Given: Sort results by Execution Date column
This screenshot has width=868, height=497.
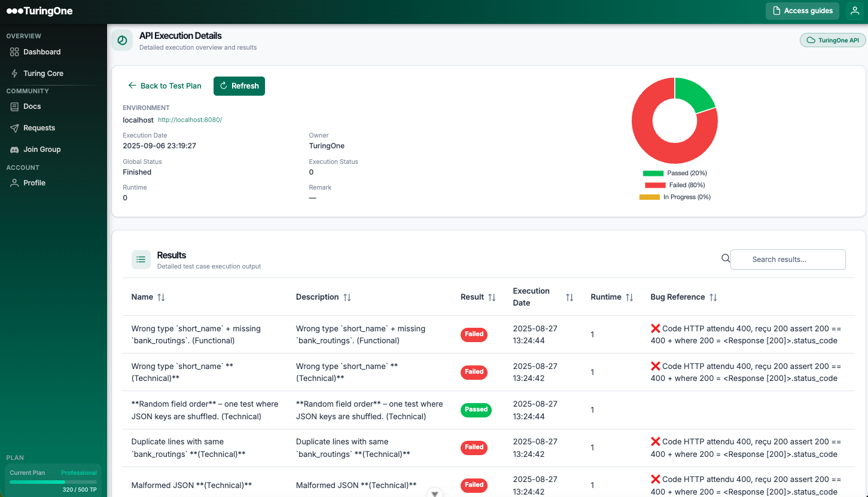Looking at the screenshot, I should tap(569, 297).
